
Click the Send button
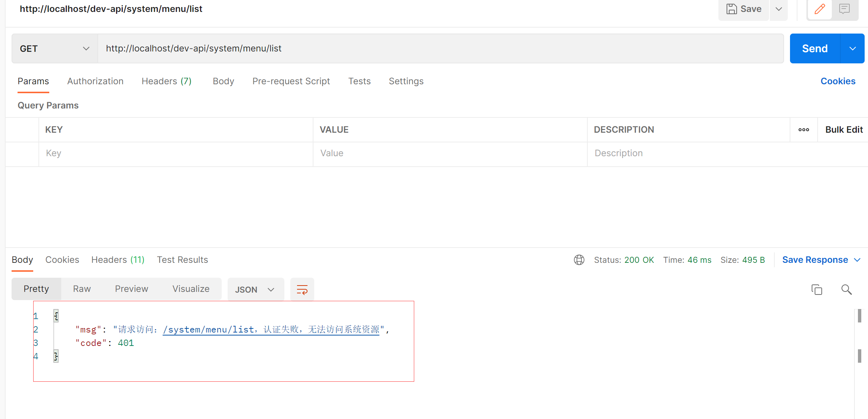(814, 48)
